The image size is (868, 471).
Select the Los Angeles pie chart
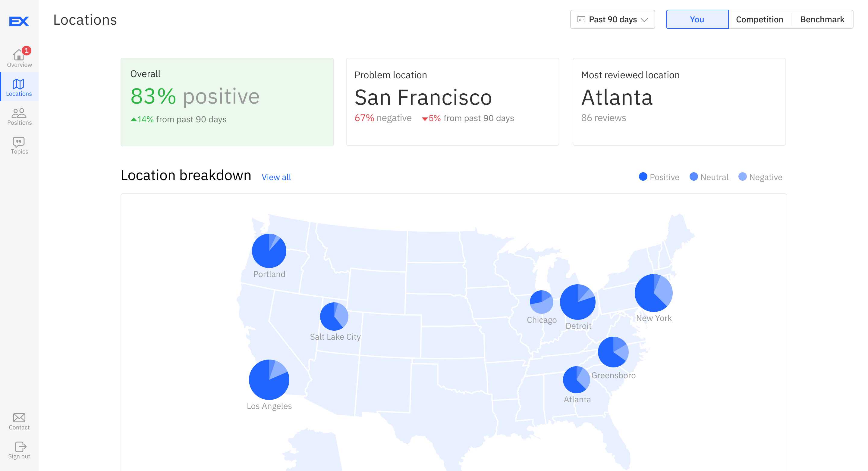click(x=269, y=380)
